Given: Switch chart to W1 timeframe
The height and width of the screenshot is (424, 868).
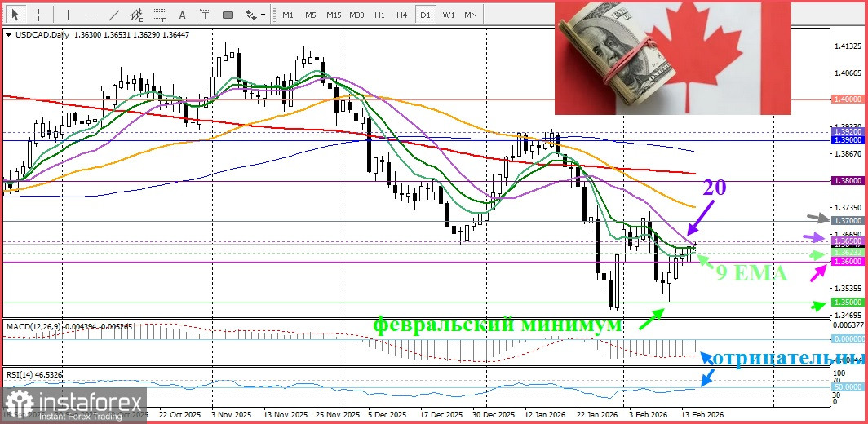Looking at the screenshot, I should click(449, 15).
